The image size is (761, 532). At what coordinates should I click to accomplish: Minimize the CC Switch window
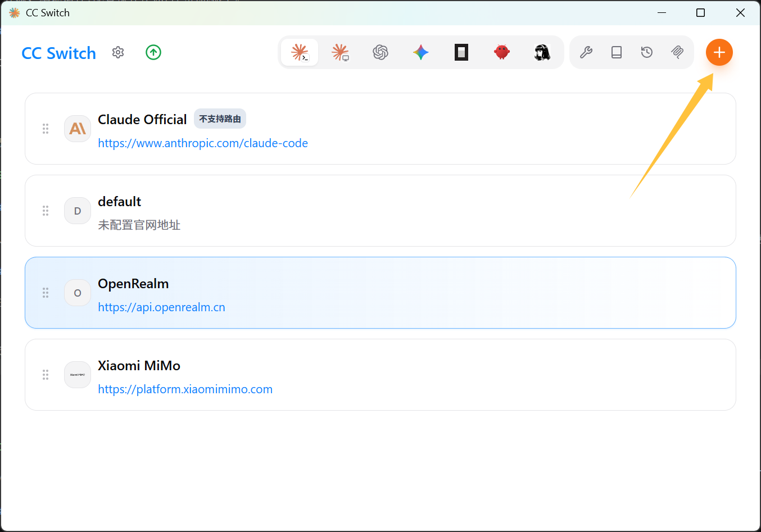(662, 12)
